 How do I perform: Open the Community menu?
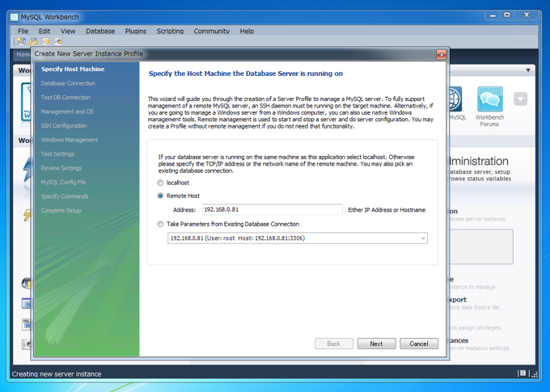pyautogui.click(x=212, y=32)
